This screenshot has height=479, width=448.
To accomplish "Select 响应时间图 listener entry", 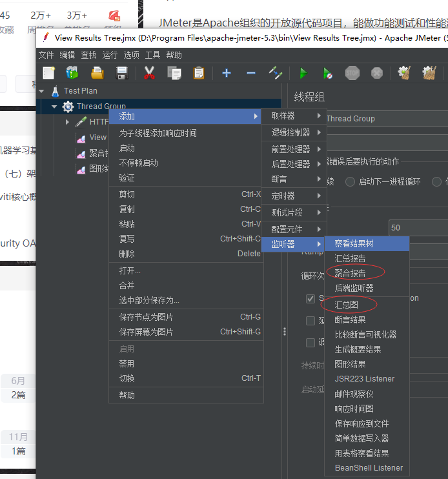I will coord(367,409).
